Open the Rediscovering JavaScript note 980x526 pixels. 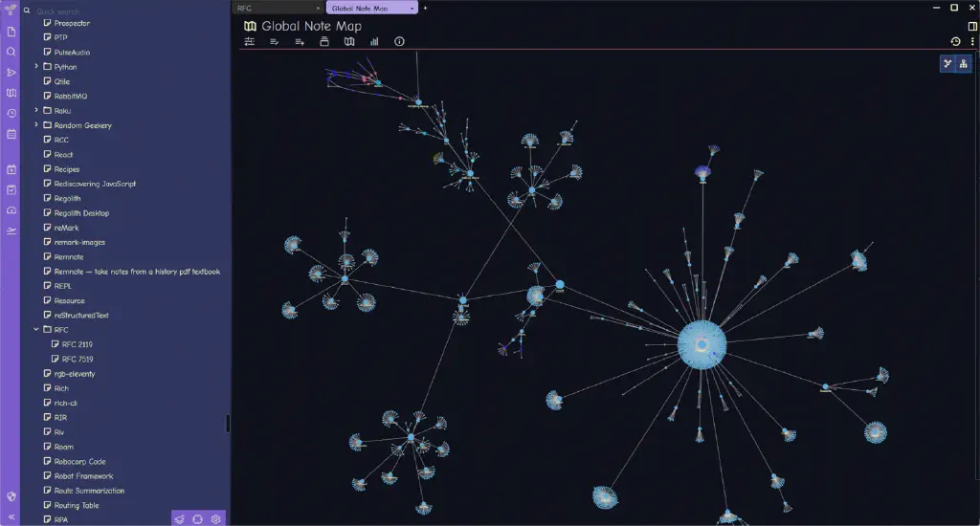tap(95, 184)
